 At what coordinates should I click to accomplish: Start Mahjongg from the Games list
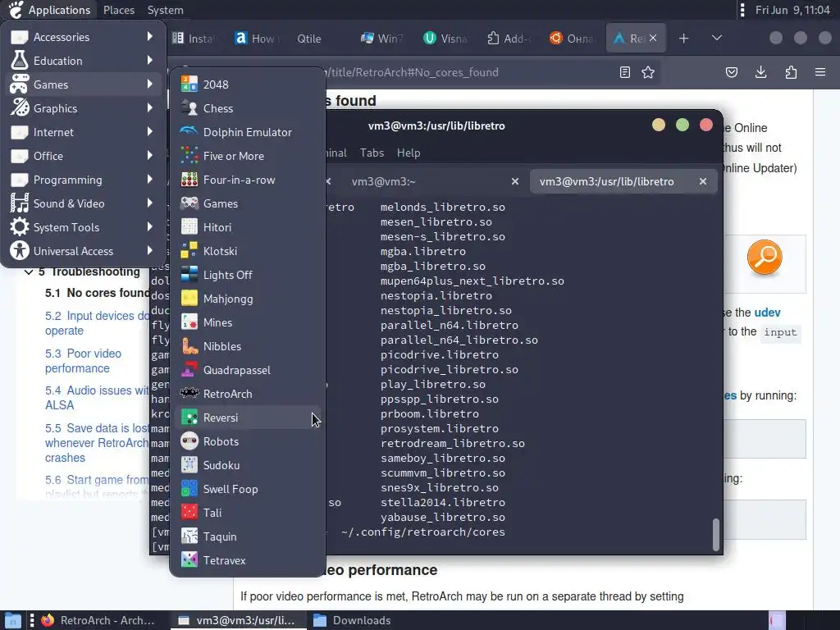(248, 299)
